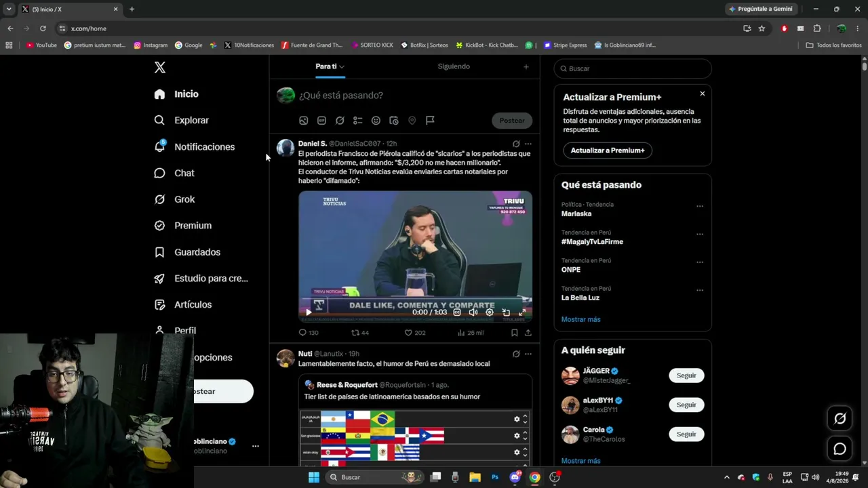Open Chrome tab search dropdown arrow

point(9,9)
